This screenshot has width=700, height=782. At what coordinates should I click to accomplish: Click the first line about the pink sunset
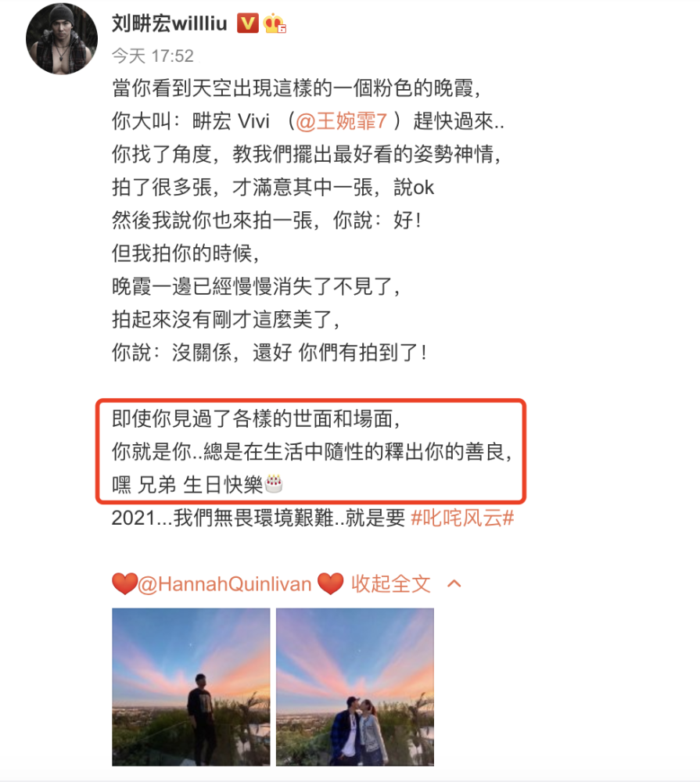tap(296, 88)
